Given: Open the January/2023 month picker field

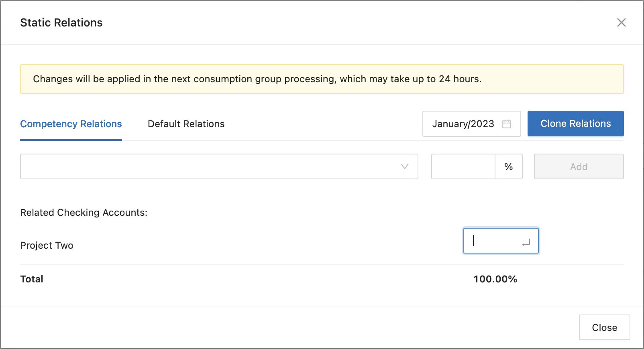Looking at the screenshot, I should 463,124.
